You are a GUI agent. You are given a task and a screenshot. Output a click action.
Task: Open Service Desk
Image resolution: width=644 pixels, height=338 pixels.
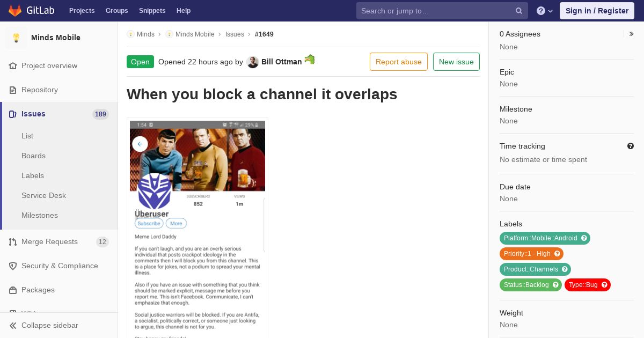click(x=43, y=195)
